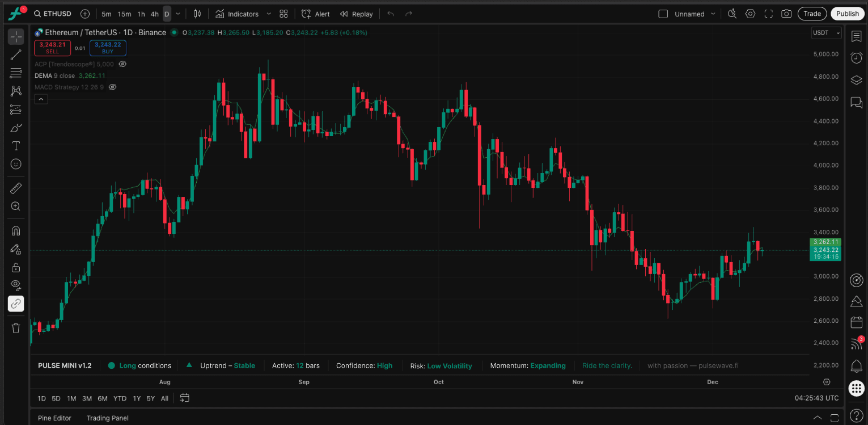The image size is (868, 425).
Task: Select the zoom in tool
Action: [16, 207]
